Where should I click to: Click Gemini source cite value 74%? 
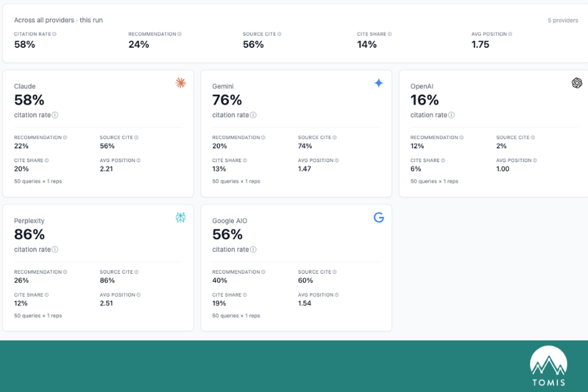click(305, 146)
